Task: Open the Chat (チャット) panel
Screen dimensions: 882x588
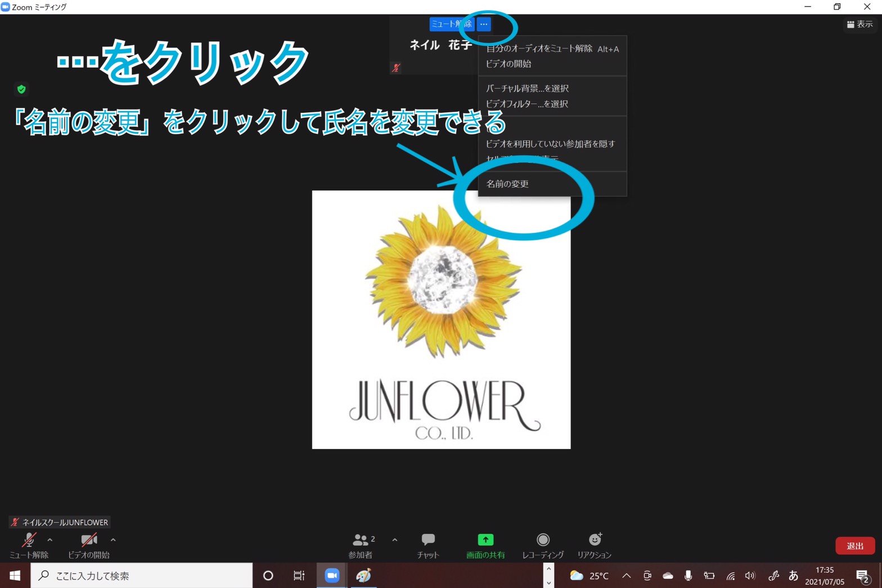Action: click(428, 540)
